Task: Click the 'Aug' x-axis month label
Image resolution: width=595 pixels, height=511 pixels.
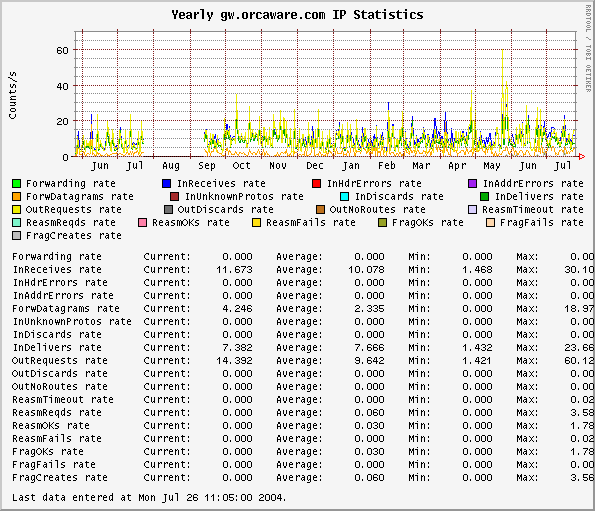Action: point(171,166)
